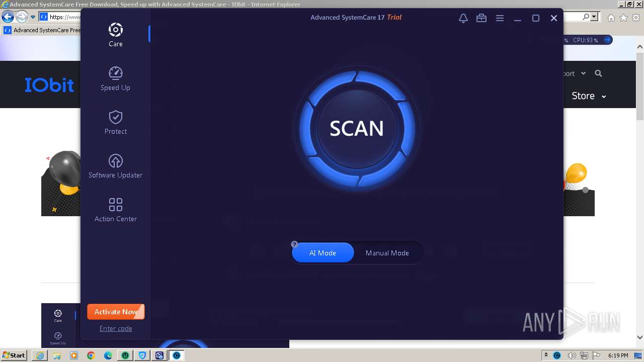Launch Microsoft Edge from taskbar
The width and height of the screenshot is (644, 362).
108,355
